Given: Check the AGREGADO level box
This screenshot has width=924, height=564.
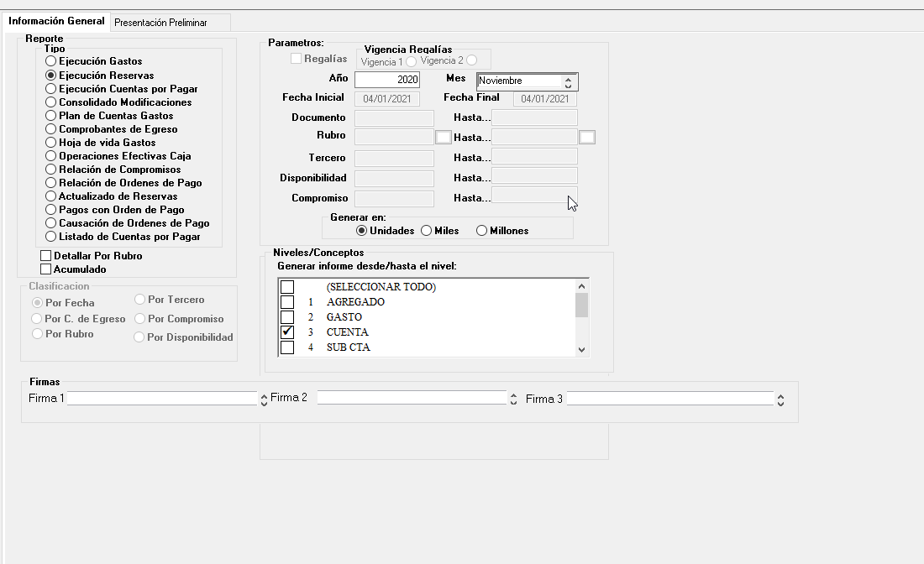Looking at the screenshot, I should pos(287,302).
